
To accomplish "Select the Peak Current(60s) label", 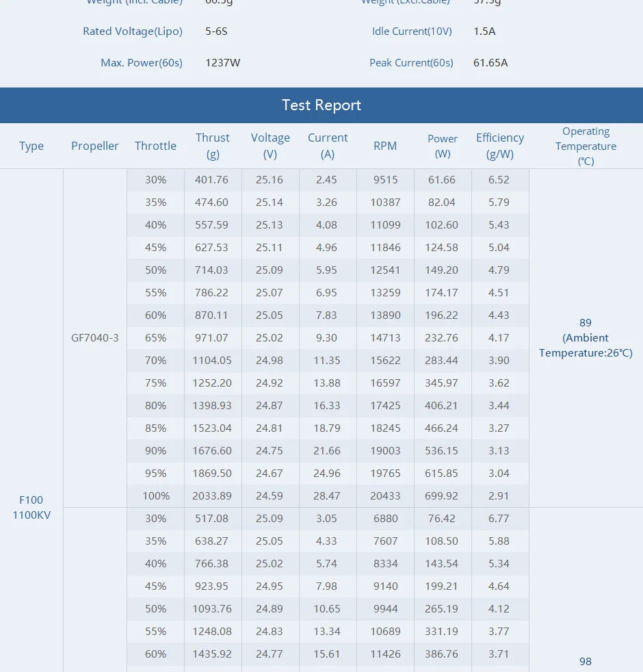I will point(411,63).
